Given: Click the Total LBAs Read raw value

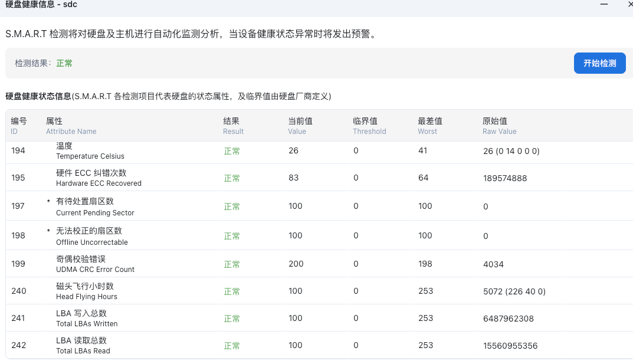Looking at the screenshot, I should 510,346.
